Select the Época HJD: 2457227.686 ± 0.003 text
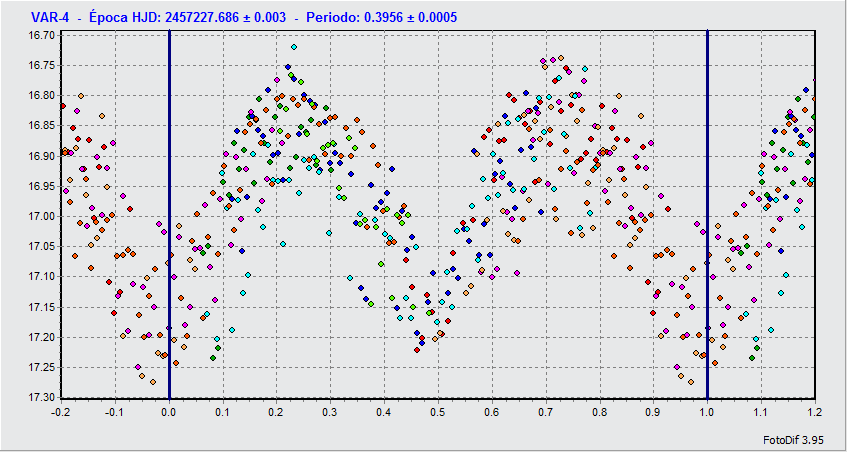The height and width of the screenshot is (452, 847). [x=185, y=18]
